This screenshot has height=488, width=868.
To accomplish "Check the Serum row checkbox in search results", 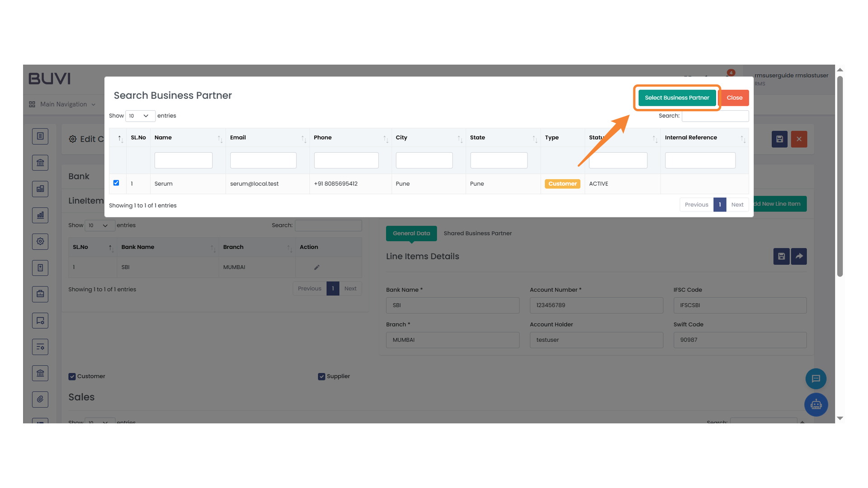I will coord(116,183).
